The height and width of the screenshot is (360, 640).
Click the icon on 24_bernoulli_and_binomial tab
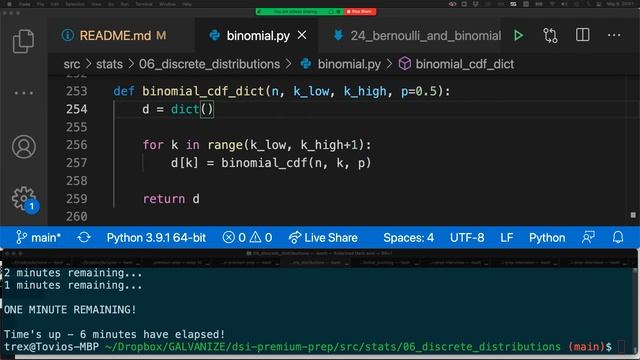point(338,36)
